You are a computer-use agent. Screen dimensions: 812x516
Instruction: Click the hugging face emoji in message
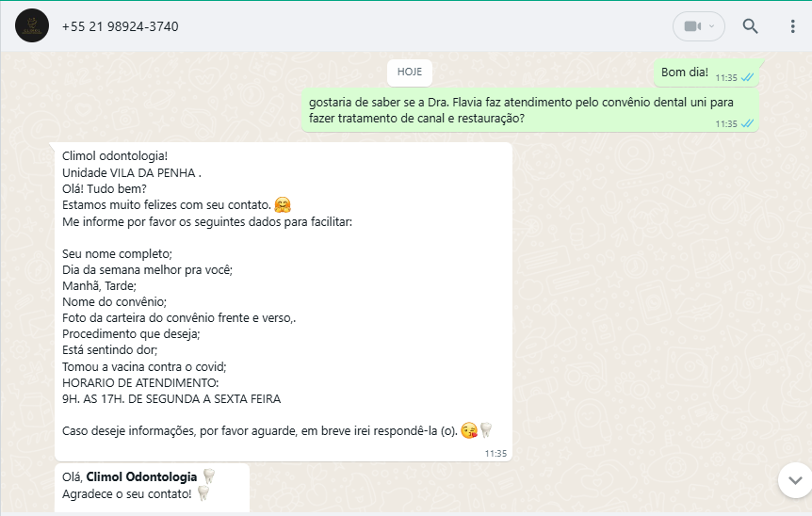tap(283, 205)
